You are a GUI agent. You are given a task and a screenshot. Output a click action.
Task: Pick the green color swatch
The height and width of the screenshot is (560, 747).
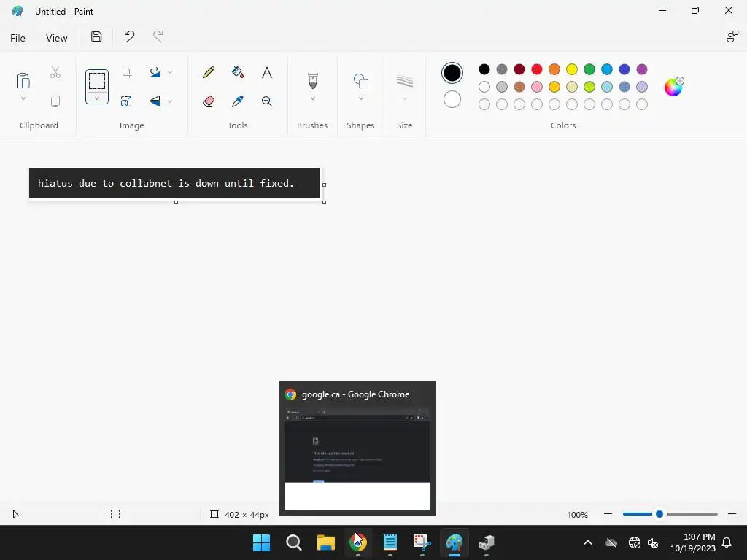[589, 69]
